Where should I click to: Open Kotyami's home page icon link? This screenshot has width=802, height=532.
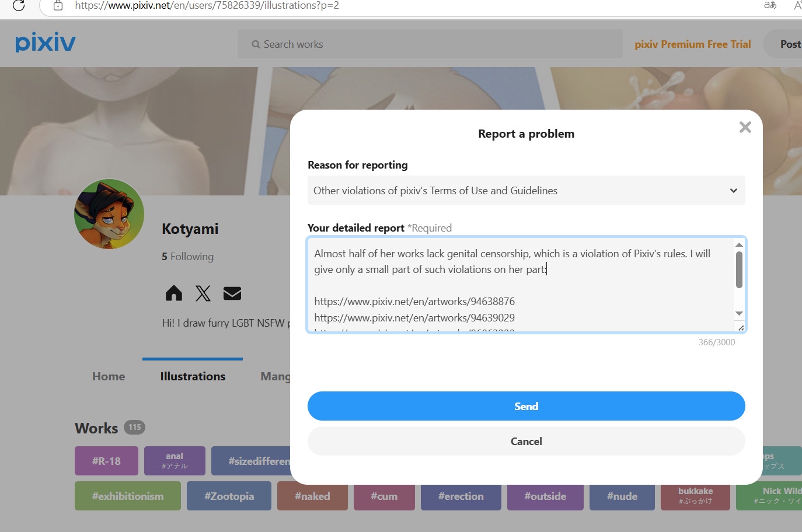174,293
